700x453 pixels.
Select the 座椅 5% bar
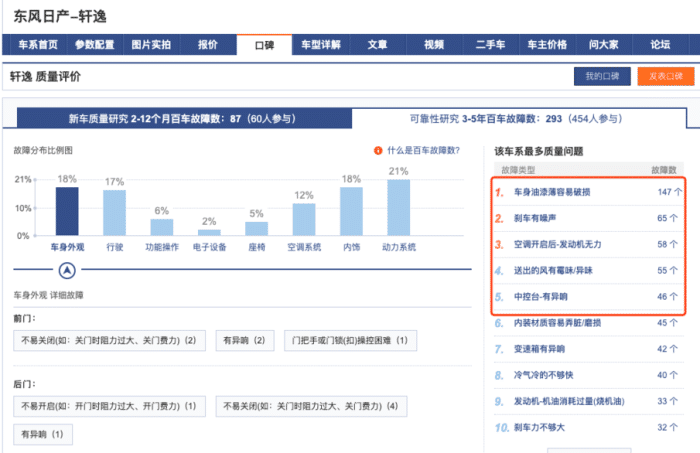coord(256,229)
